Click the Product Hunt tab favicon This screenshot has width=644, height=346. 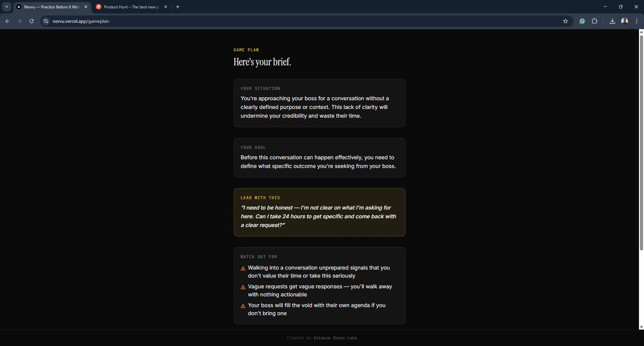click(x=99, y=7)
